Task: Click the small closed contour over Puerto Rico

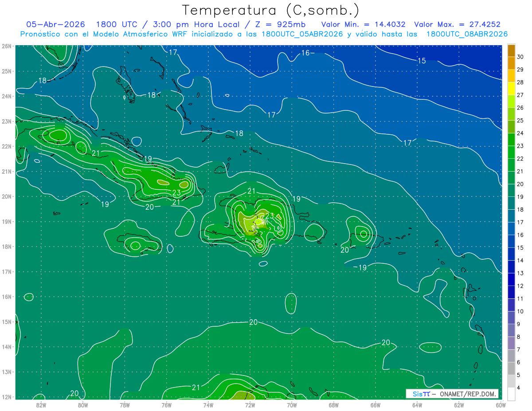Action: pos(364,234)
